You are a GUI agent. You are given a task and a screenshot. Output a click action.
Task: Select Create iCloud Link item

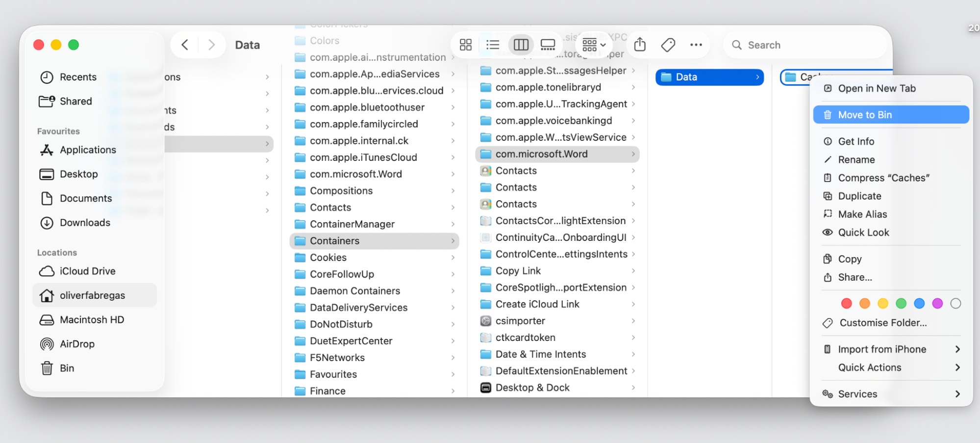point(557,304)
